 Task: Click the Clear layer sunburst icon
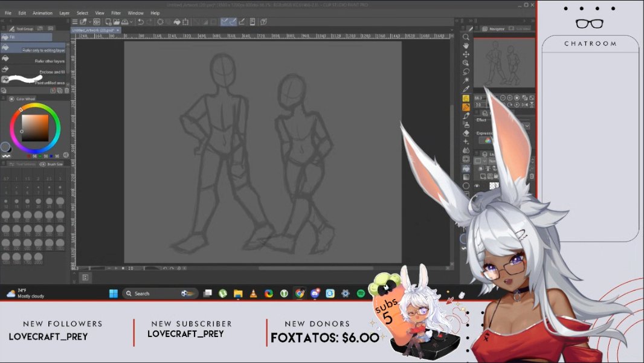click(x=160, y=22)
